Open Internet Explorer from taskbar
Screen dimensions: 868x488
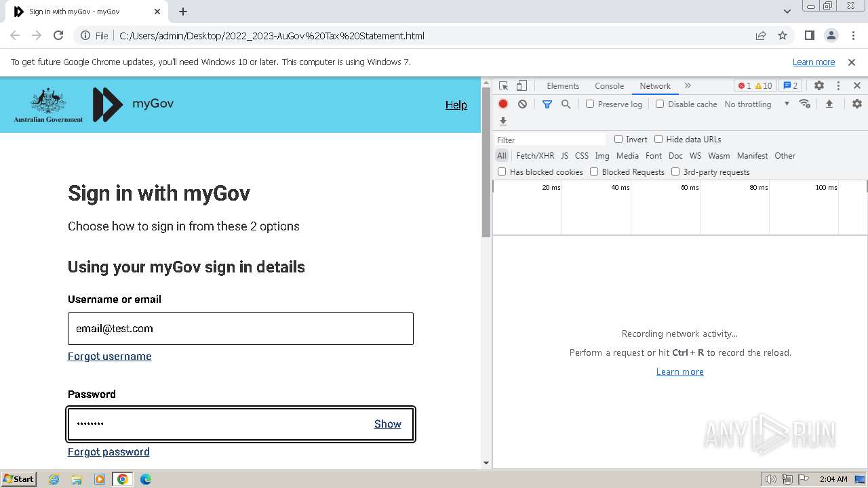pyautogui.click(x=54, y=479)
